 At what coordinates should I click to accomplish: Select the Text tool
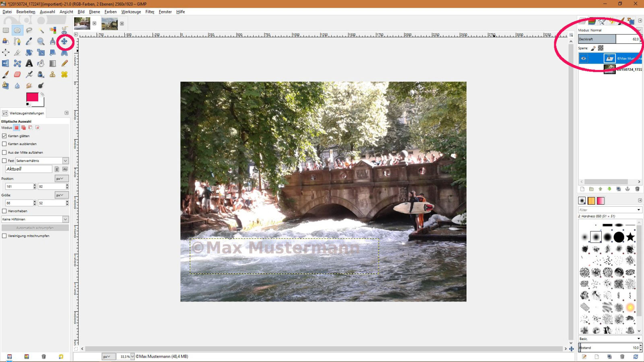29,64
